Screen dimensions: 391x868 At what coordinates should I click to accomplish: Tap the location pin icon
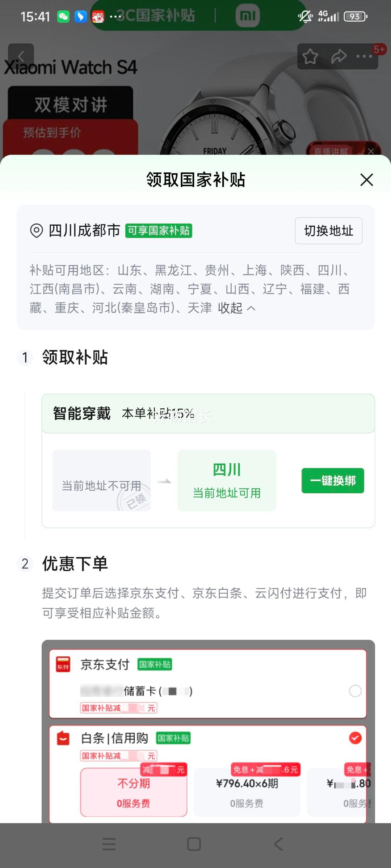click(36, 230)
